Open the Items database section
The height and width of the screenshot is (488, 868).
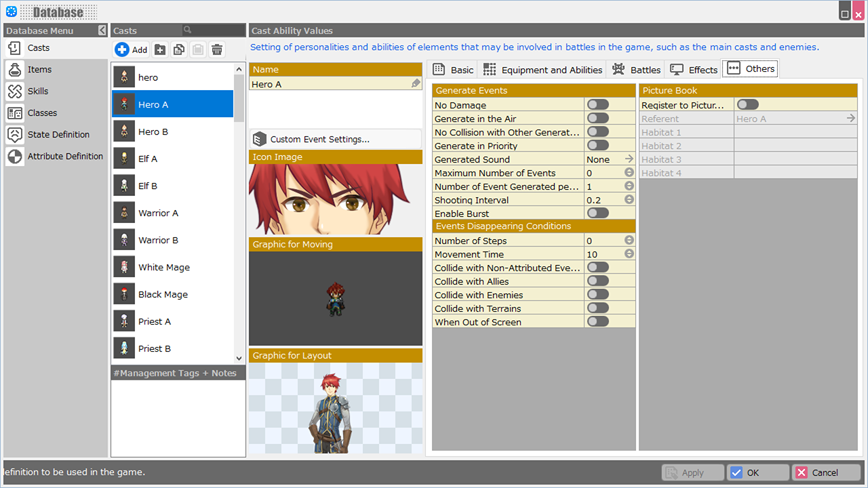pos(39,70)
